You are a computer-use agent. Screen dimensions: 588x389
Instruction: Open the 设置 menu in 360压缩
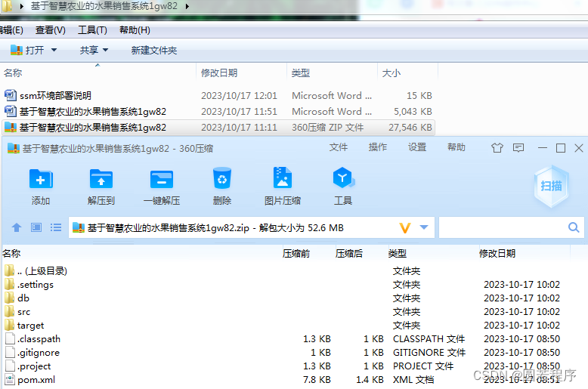417,147
